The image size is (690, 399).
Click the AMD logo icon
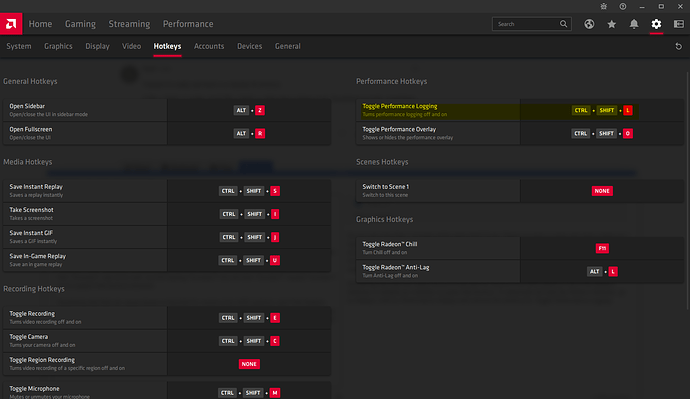pos(11,24)
